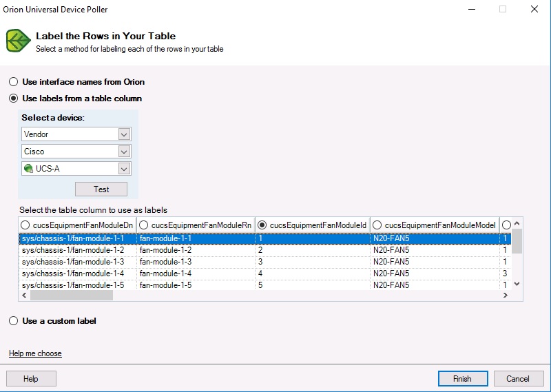Click the 'fan-module-1-3' cell
Image resolution: width=551 pixels, height=392 pixels.
coord(196,262)
